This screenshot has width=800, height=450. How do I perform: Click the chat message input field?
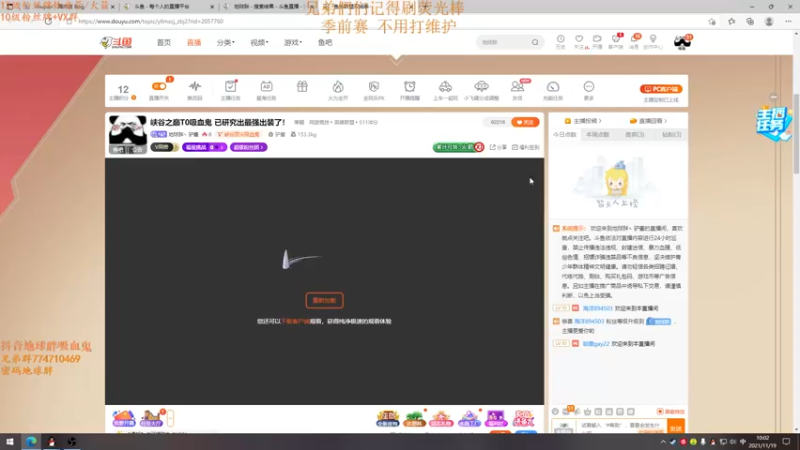coord(621,427)
